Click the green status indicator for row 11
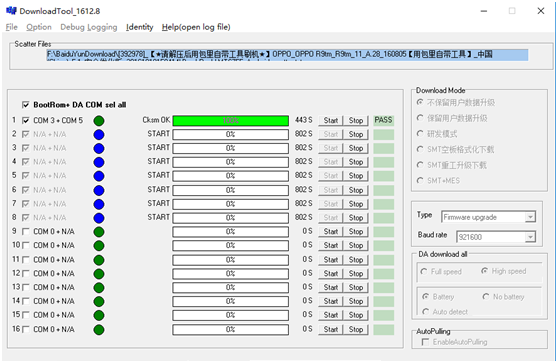558x361 pixels. pyautogui.click(x=99, y=260)
